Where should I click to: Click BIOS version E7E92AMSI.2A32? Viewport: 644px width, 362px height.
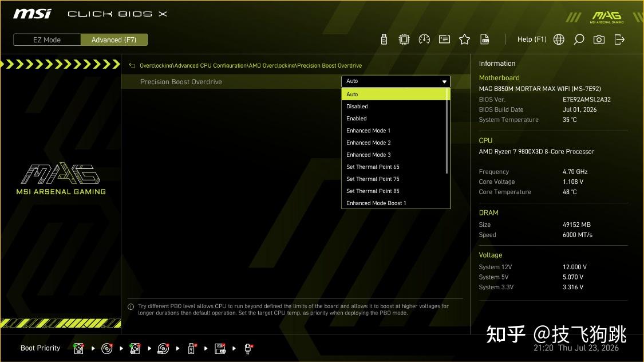pyautogui.click(x=587, y=100)
